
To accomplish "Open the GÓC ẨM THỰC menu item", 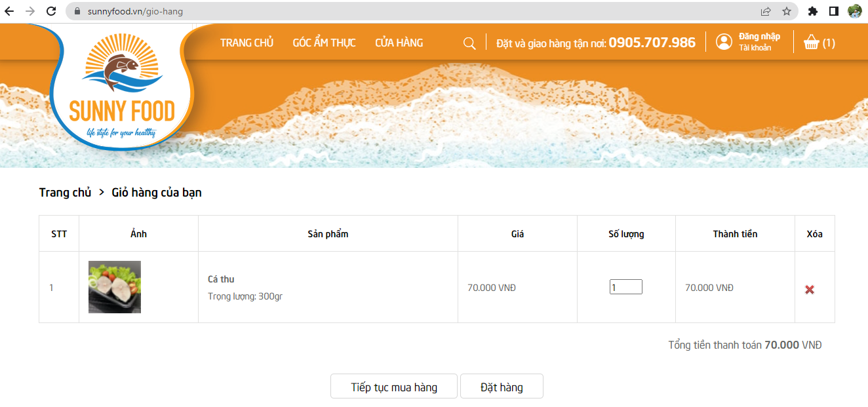I will click(x=324, y=43).
